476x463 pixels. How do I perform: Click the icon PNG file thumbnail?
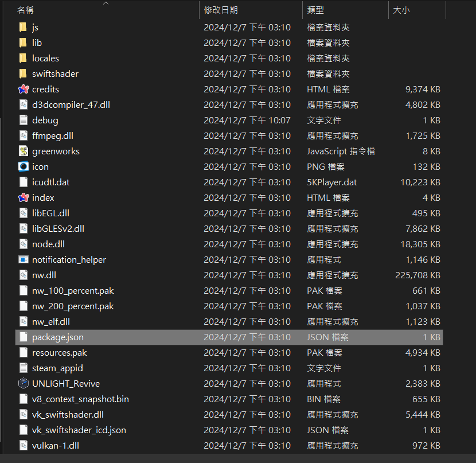point(24,167)
